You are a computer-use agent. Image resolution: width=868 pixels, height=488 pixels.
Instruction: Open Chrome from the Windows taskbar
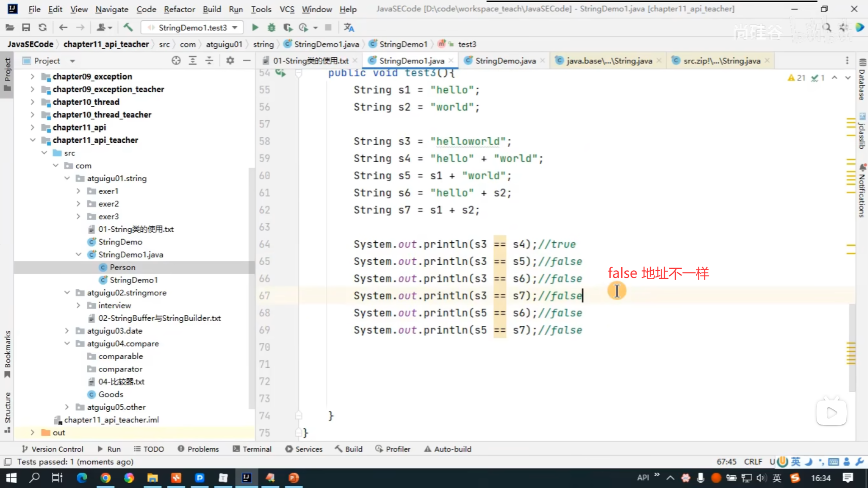point(105,478)
